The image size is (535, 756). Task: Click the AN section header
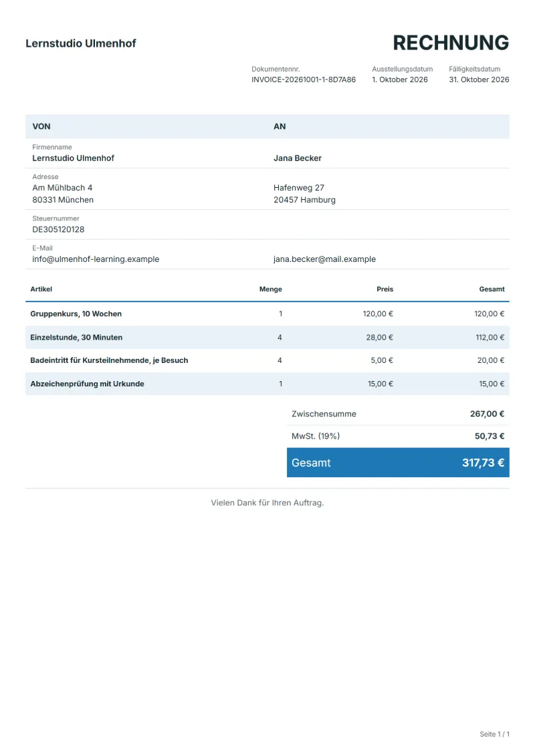(280, 126)
